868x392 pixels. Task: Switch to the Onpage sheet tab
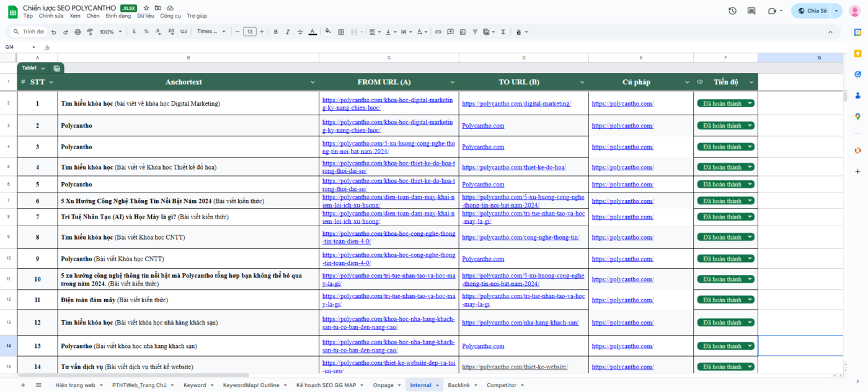pyautogui.click(x=386, y=385)
